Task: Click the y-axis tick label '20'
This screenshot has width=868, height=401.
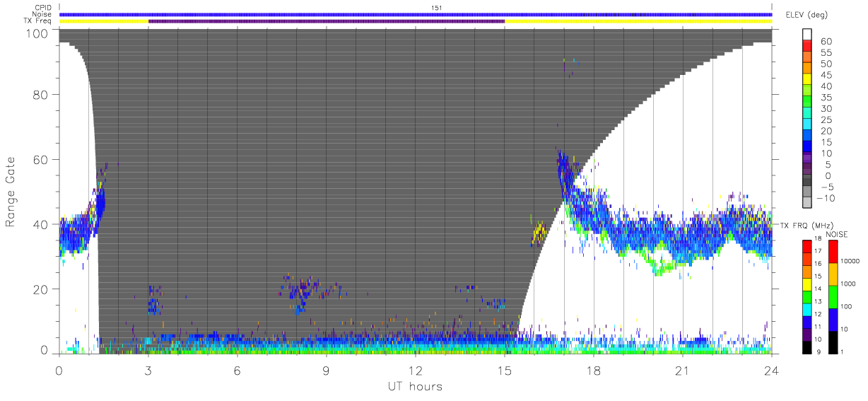Action: point(40,290)
